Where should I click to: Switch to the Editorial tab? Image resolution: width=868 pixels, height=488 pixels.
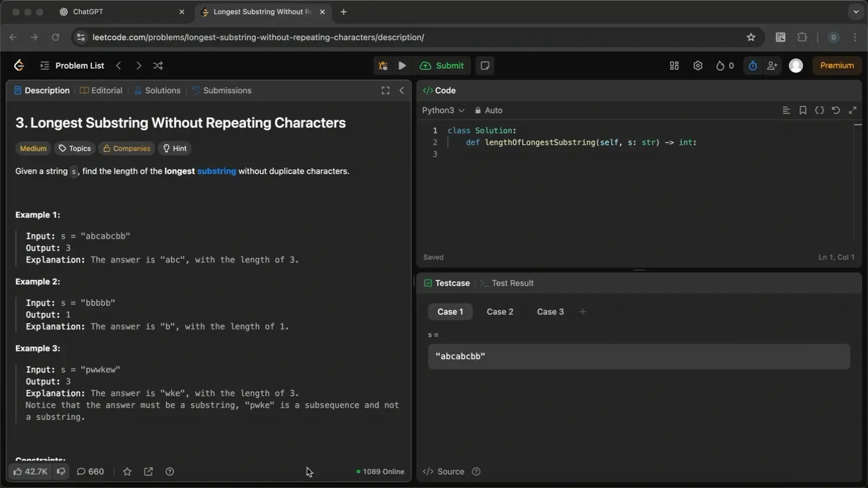[x=102, y=90]
